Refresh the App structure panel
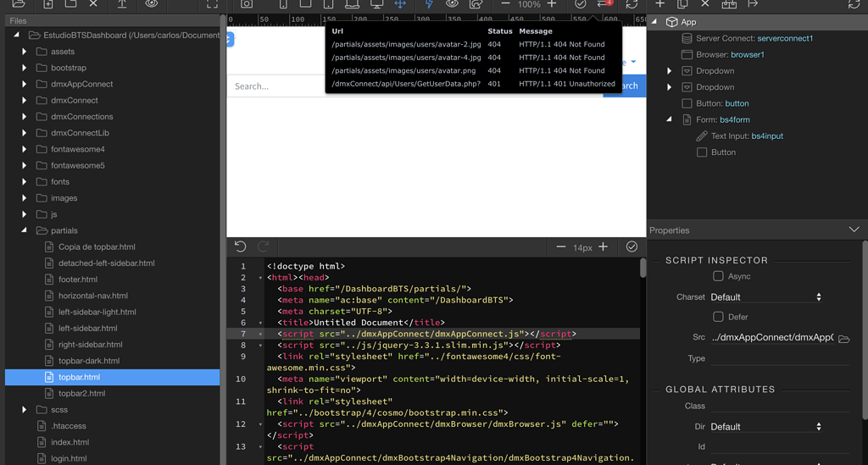 (x=854, y=3)
